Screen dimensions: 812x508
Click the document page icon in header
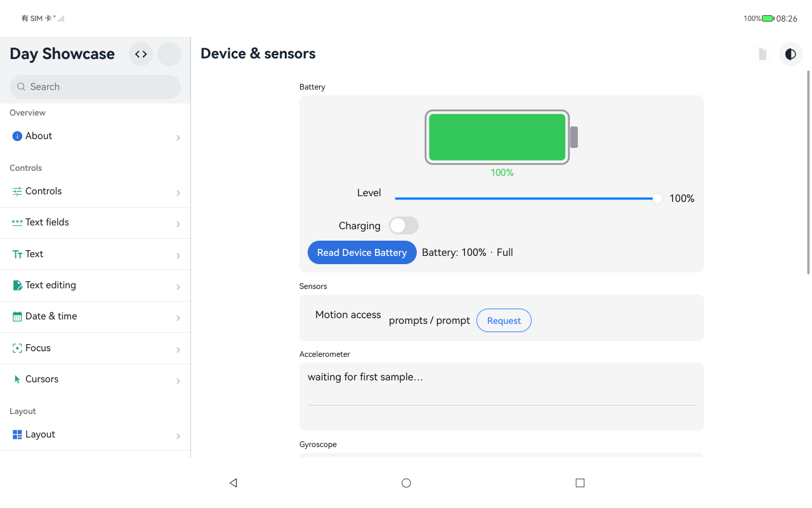tap(763, 54)
